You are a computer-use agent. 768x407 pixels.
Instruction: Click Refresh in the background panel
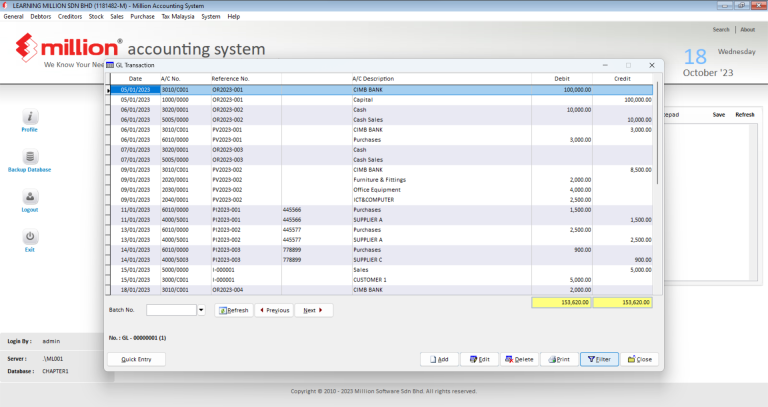pos(744,115)
